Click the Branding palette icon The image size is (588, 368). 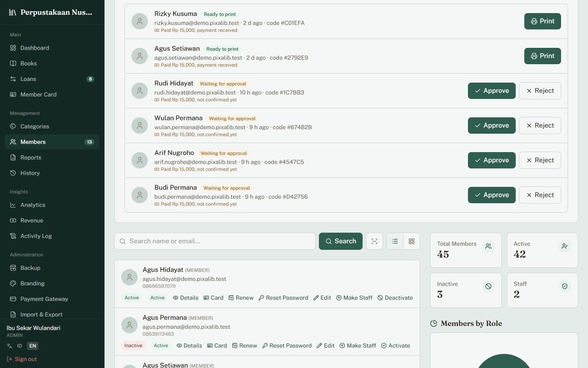[13, 283]
